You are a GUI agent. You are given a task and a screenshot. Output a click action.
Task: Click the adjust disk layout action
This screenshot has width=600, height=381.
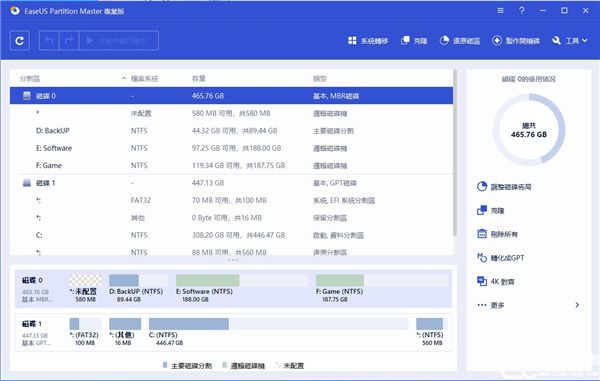point(504,187)
